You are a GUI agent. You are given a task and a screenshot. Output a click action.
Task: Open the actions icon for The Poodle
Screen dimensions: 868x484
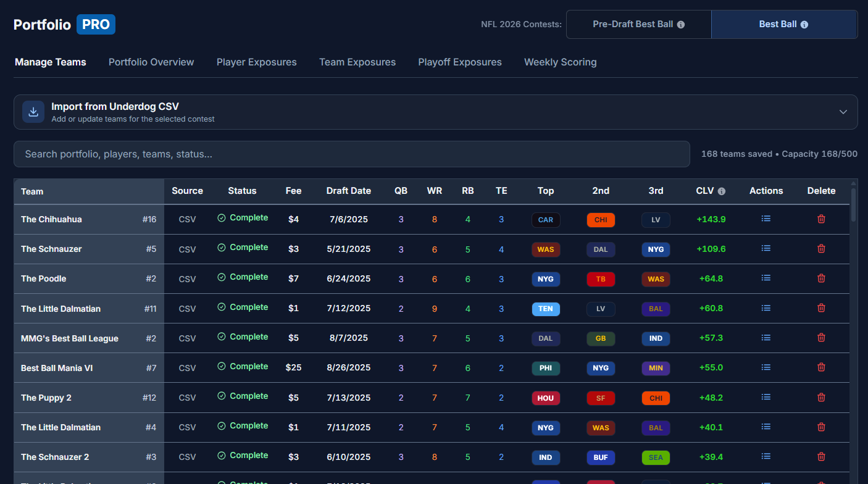click(766, 278)
